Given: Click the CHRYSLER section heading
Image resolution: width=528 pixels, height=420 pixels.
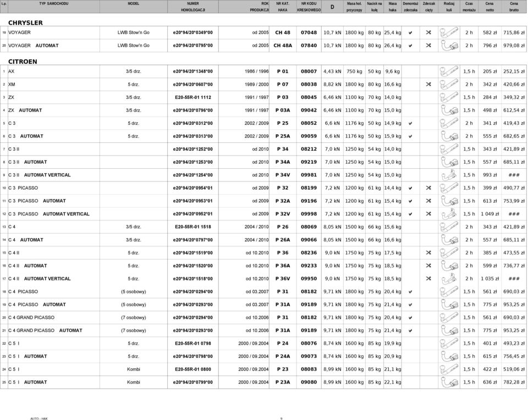Looking at the screenshot, I should click(x=26, y=23).
